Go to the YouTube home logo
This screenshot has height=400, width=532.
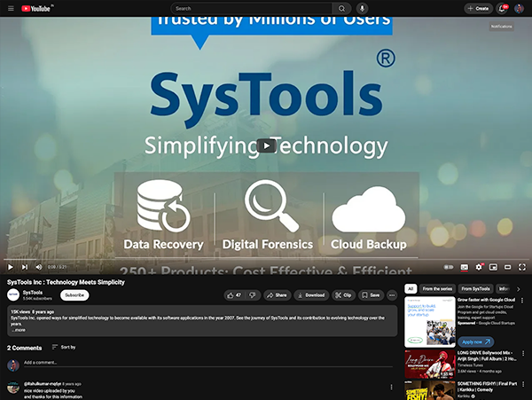tap(36, 9)
